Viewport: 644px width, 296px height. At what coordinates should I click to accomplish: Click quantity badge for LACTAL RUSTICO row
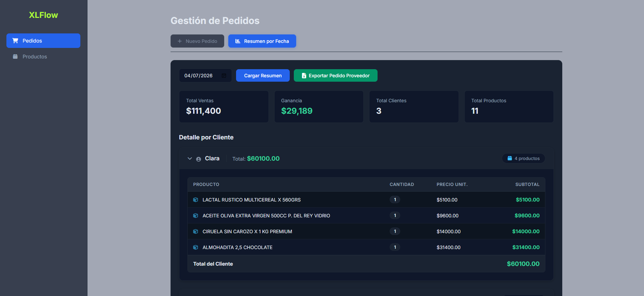pyautogui.click(x=395, y=199)
